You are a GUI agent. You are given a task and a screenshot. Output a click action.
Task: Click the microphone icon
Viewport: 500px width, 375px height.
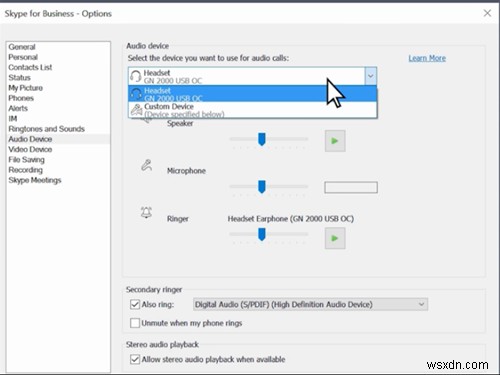pyautogui.click(x=146, y=165)
